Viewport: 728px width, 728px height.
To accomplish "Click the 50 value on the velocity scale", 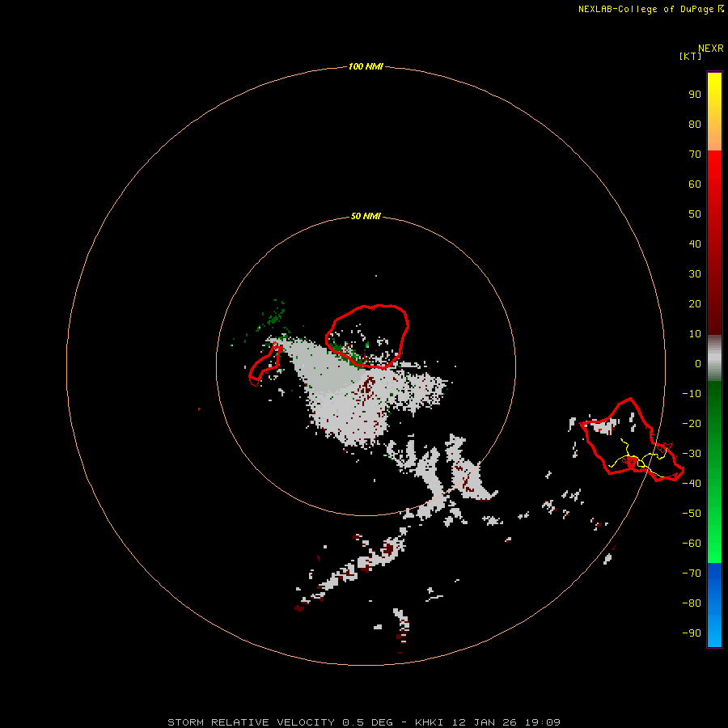I will coord(695,214).
